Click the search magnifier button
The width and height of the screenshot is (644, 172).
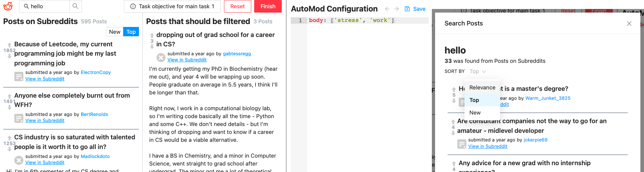coord(75,6)
